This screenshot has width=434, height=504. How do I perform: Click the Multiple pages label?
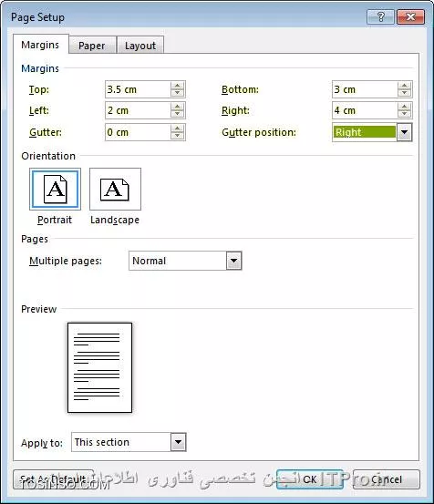(x=66, y=261)
